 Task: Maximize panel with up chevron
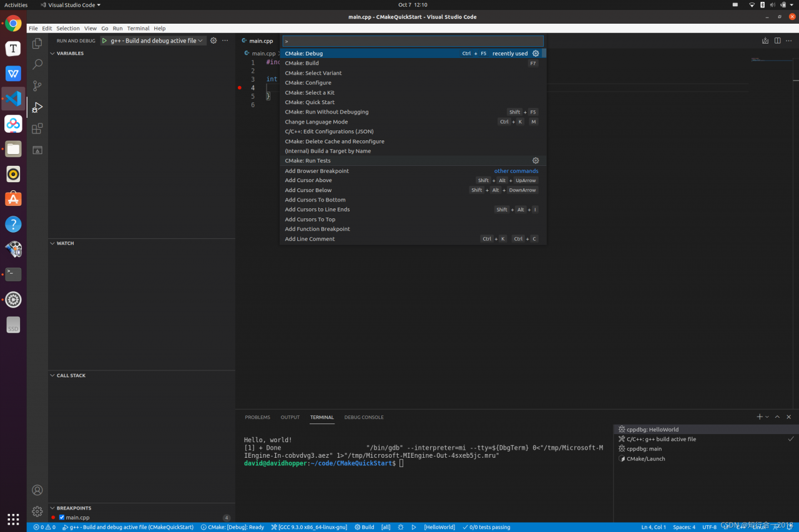[777, 417]
